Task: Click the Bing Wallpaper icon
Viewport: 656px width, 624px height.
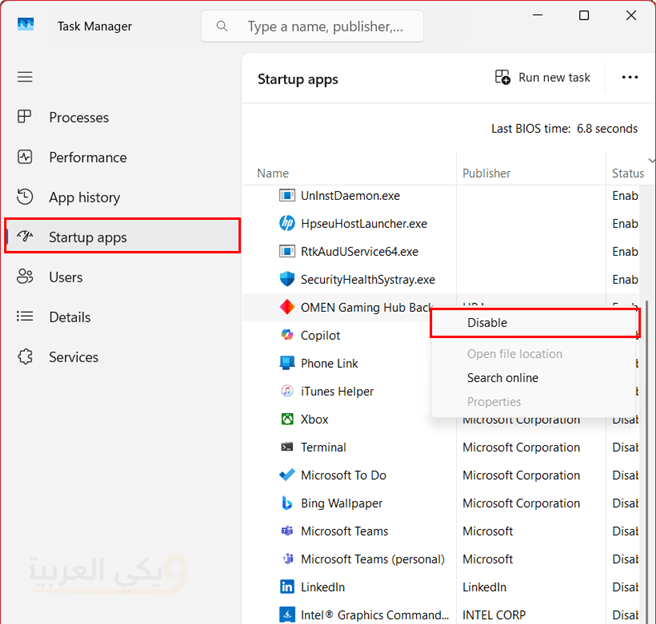Action: [287, 503]
